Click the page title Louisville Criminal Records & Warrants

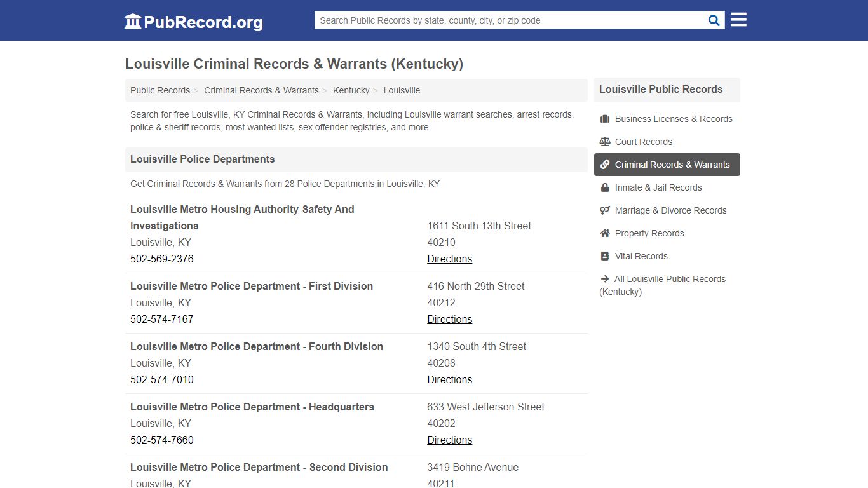294,64
